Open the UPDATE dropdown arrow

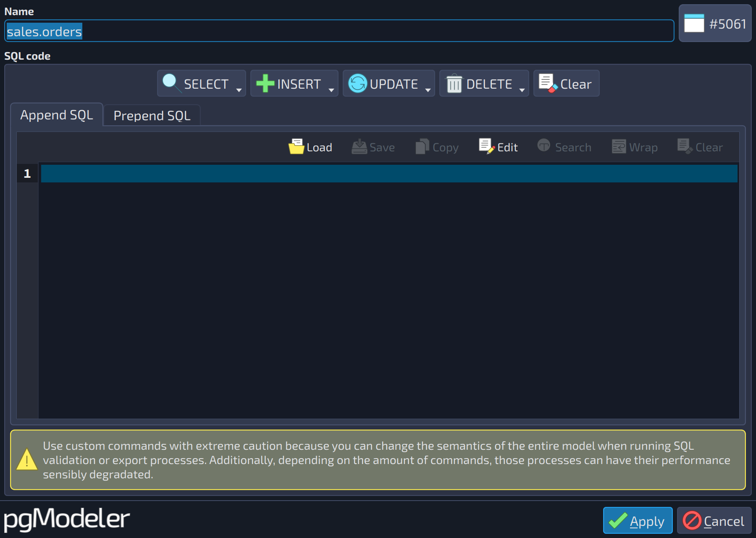point(428,90)
